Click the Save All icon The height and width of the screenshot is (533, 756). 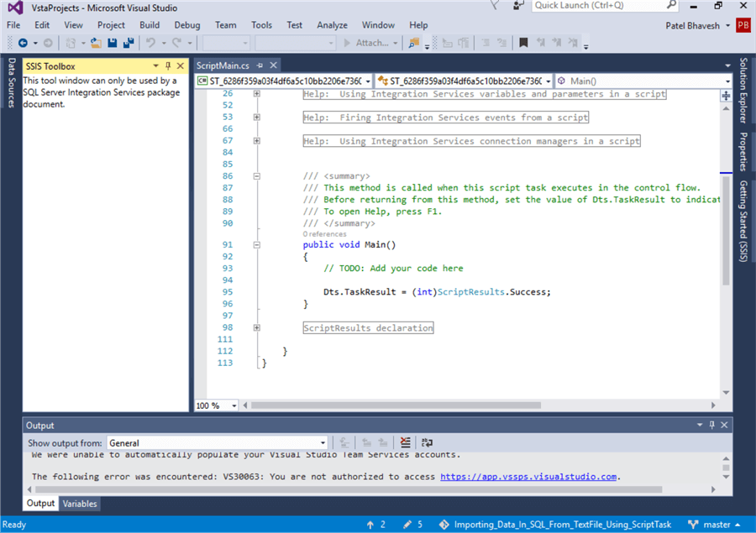point(129,42)
